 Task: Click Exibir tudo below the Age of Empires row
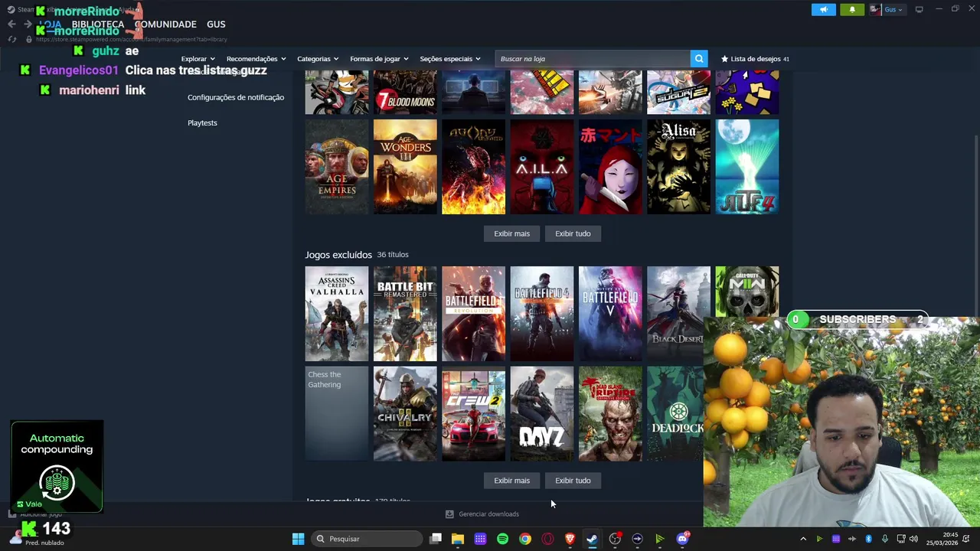[x=573, y=233]
